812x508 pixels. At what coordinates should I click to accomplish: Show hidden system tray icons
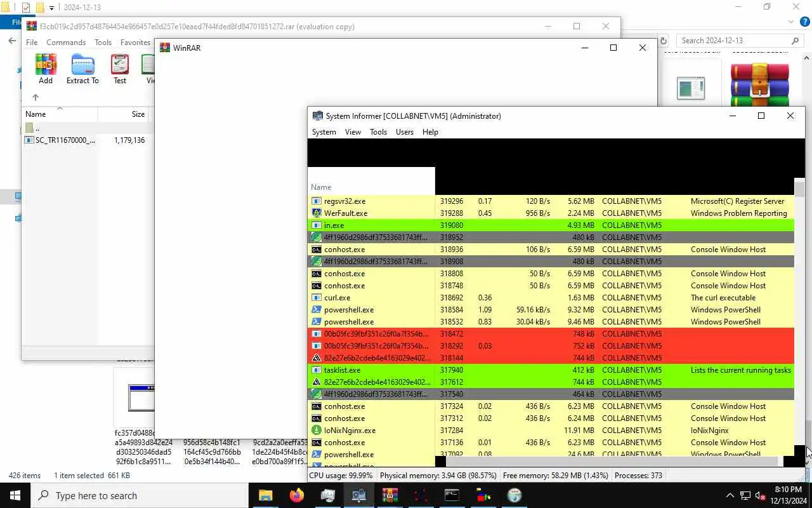tap(730, 496)
